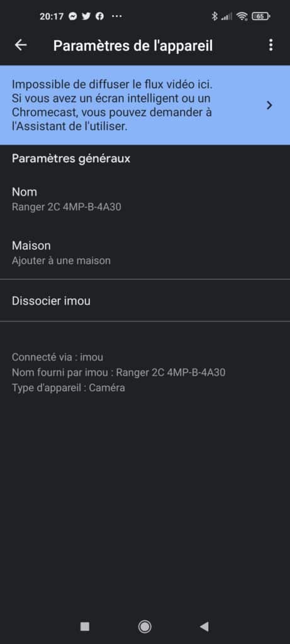Image resolution: width=290 pixels, height=644 pixels.
Task: Open the Maison setting
Action: point(145,253)
